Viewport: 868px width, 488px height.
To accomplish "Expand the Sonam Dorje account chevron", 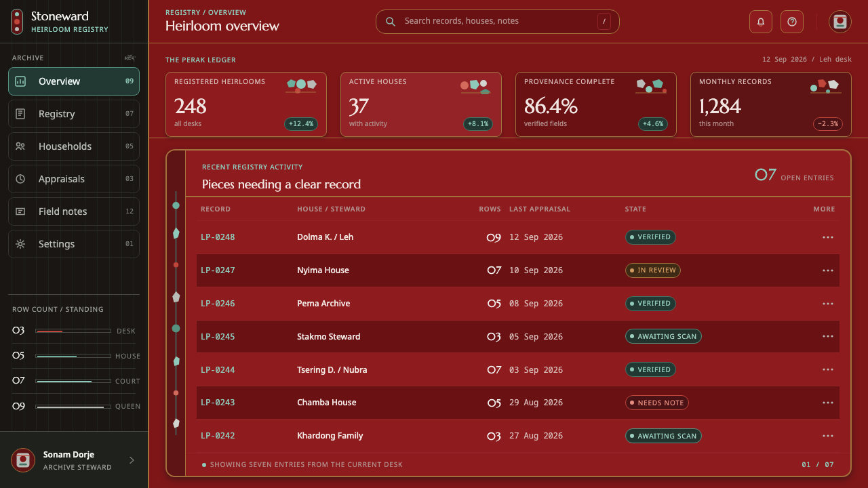I will point(132,460).
